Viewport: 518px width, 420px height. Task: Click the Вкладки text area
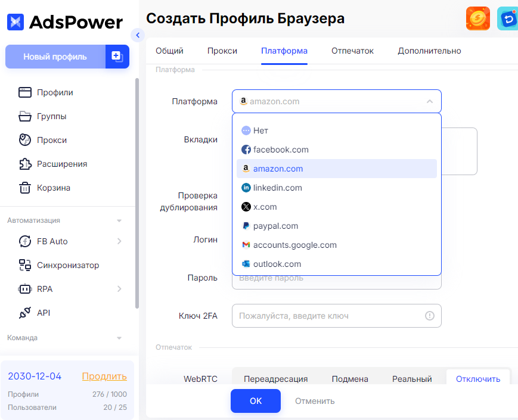[x=459, y=151]
